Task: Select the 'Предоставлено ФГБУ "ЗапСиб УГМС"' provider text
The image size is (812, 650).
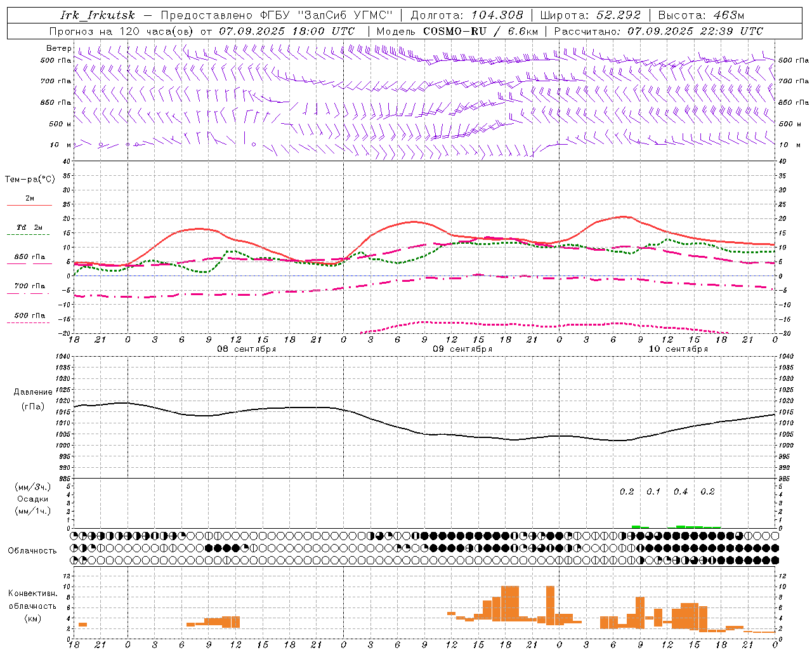Action: tap(277, 15)
